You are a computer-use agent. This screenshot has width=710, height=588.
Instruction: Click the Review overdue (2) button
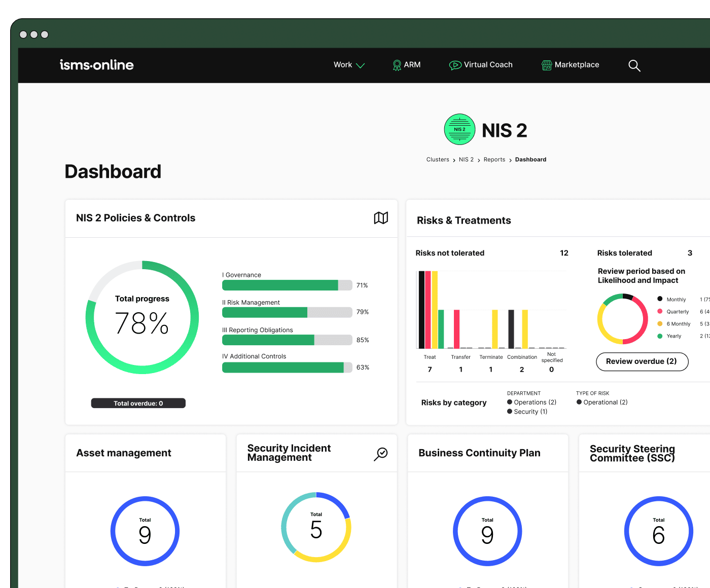pyautogui.click(x=642, y=361)
